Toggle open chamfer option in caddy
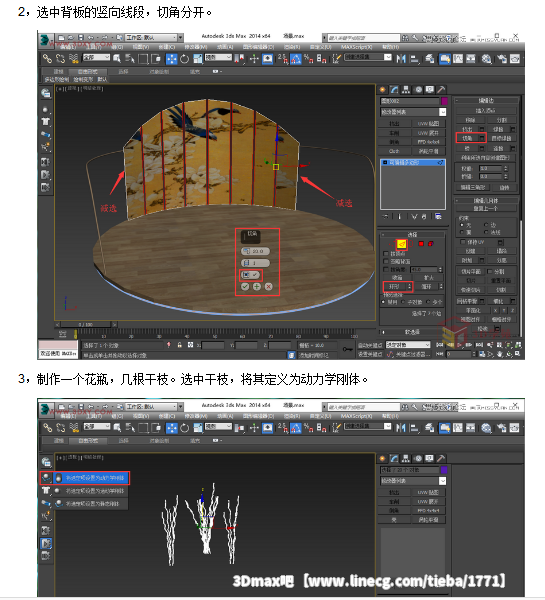Screen dimensions: 545x600 (x=251, y=275)
